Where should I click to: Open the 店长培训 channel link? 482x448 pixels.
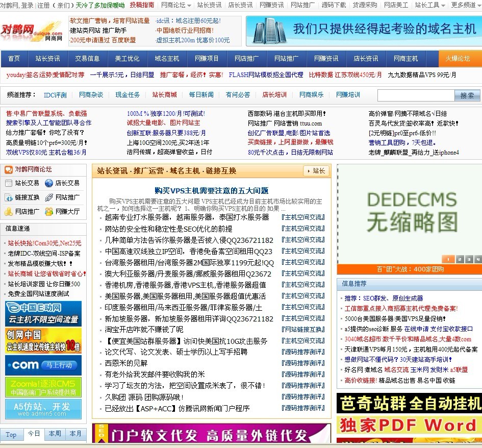tap(274, 95)
